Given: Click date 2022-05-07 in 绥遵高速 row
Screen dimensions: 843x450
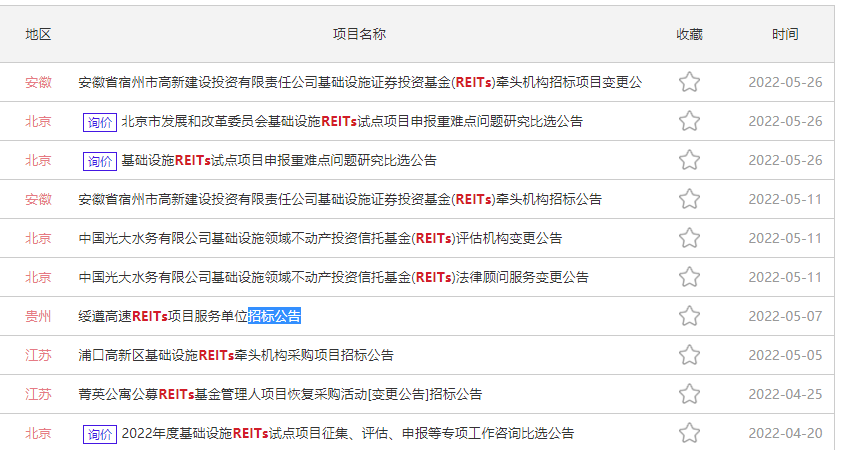Looking at the screenshot, I should 785,316.
